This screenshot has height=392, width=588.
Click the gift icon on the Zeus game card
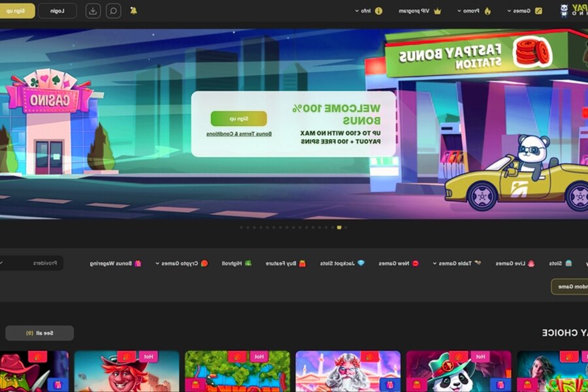pos(390,385)
